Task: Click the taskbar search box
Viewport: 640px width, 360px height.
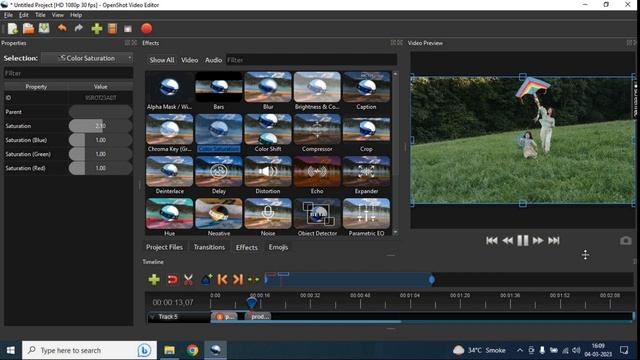Action: (x=89, y=350)
